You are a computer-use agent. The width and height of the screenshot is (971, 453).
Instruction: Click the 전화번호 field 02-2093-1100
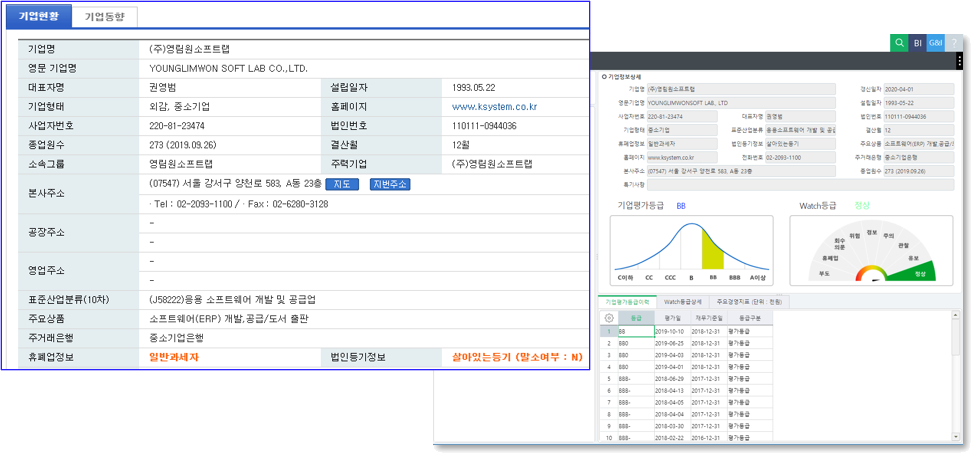point(801,157)
